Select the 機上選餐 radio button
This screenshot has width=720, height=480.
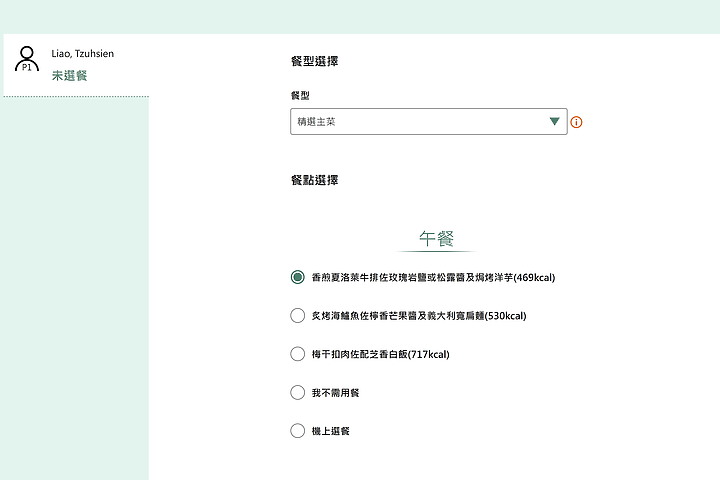pyautogui.click(x=298, y=431)
